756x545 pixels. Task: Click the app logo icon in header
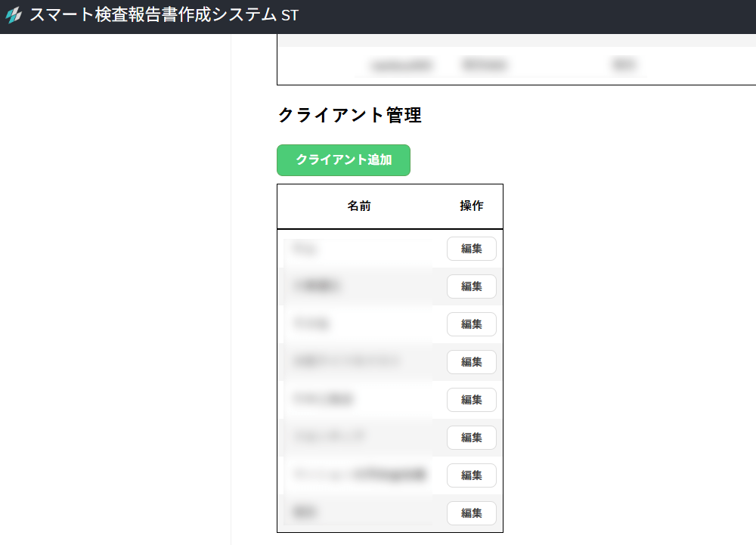(14, 16)
